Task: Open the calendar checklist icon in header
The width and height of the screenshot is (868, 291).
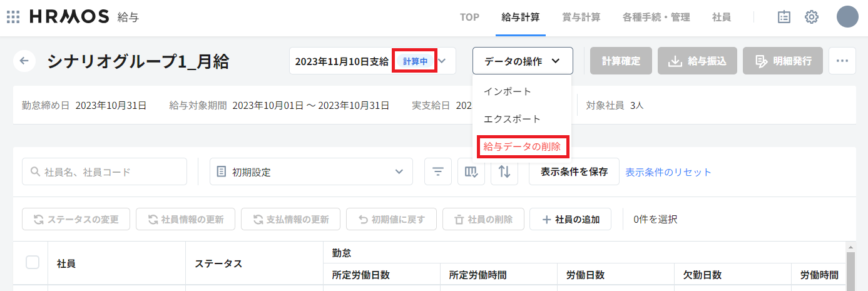Action: (784, 17)
